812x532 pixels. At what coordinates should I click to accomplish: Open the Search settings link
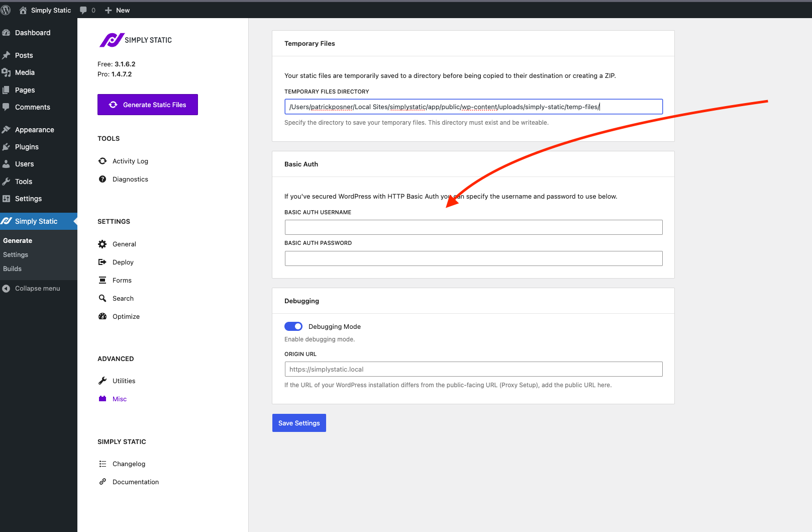(x=123, y=298)
